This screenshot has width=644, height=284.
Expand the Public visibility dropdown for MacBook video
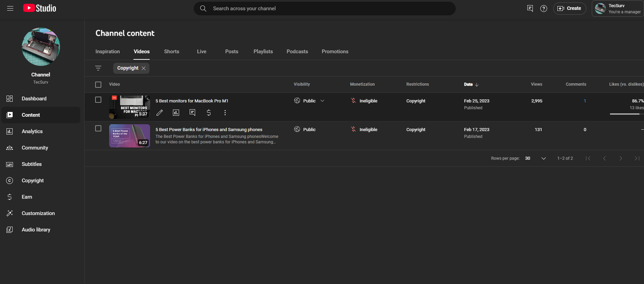(322, 101)
